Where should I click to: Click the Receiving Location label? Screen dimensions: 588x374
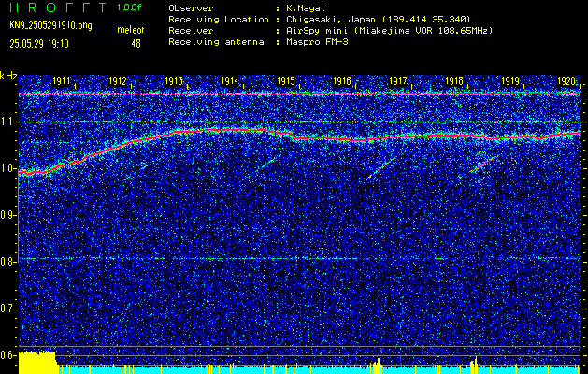[219, 20]
